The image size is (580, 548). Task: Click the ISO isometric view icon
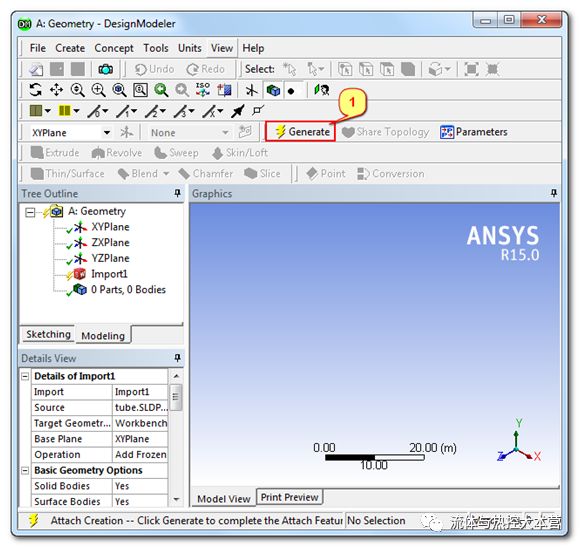pyautogui.click(x=203, y=90)
